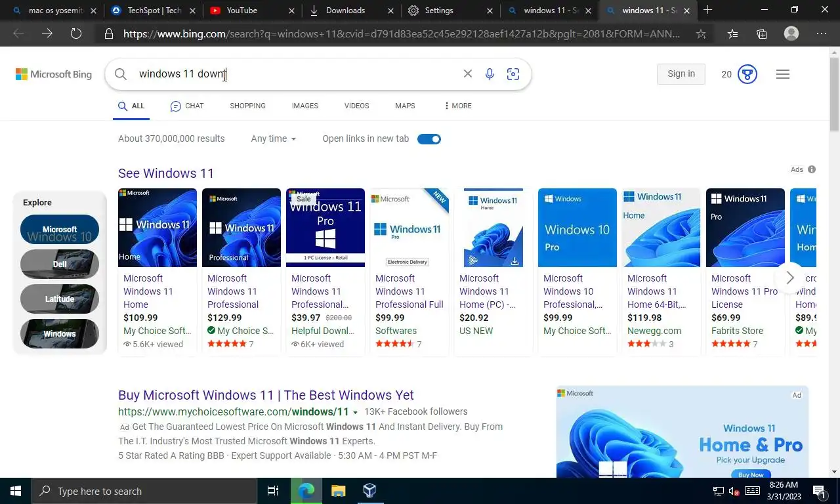
Task: Show next products with the carousel arrow
Action: [790, 278]
